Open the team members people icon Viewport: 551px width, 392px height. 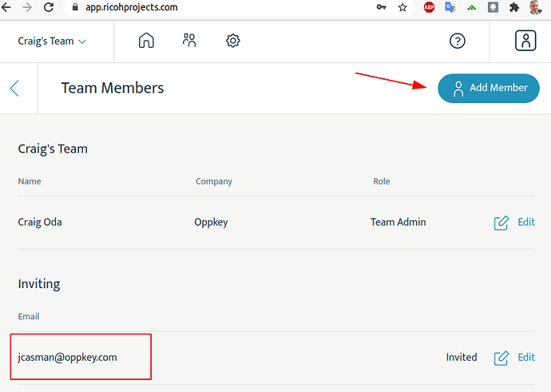tap(189, 41)
